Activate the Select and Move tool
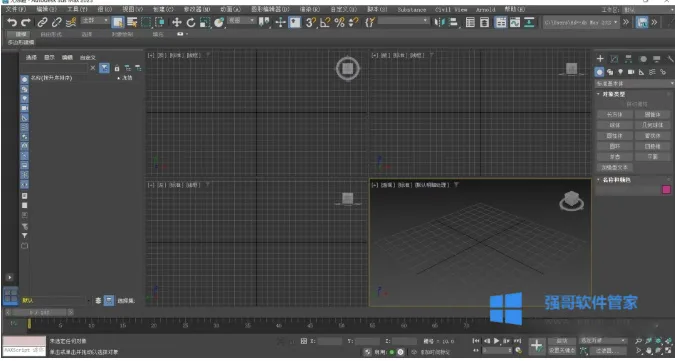Image resolution: width=675 pixels, height=361 pixels. click(x=176, y=22)
